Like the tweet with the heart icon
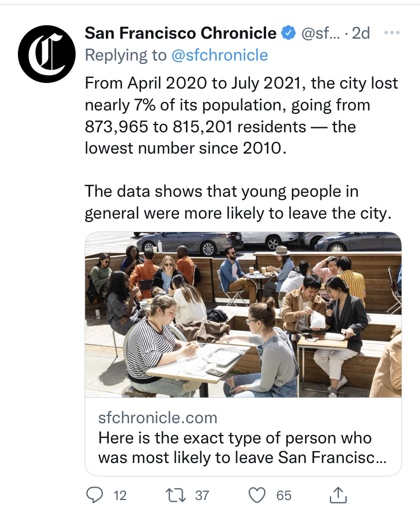 [256, 495]
